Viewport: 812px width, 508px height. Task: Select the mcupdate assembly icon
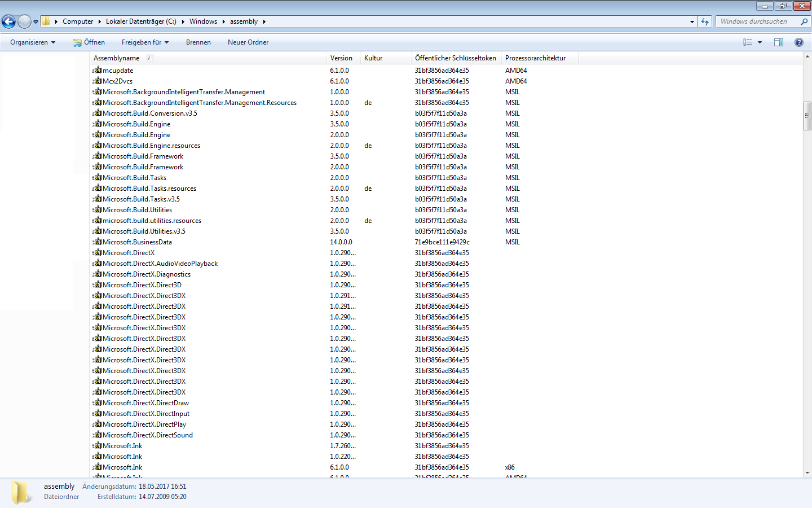97,71
